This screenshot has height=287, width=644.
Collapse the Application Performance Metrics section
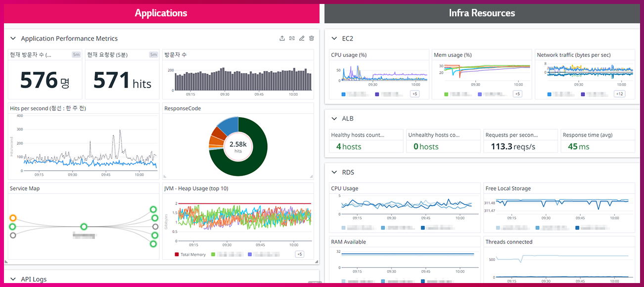coord(13,39)
